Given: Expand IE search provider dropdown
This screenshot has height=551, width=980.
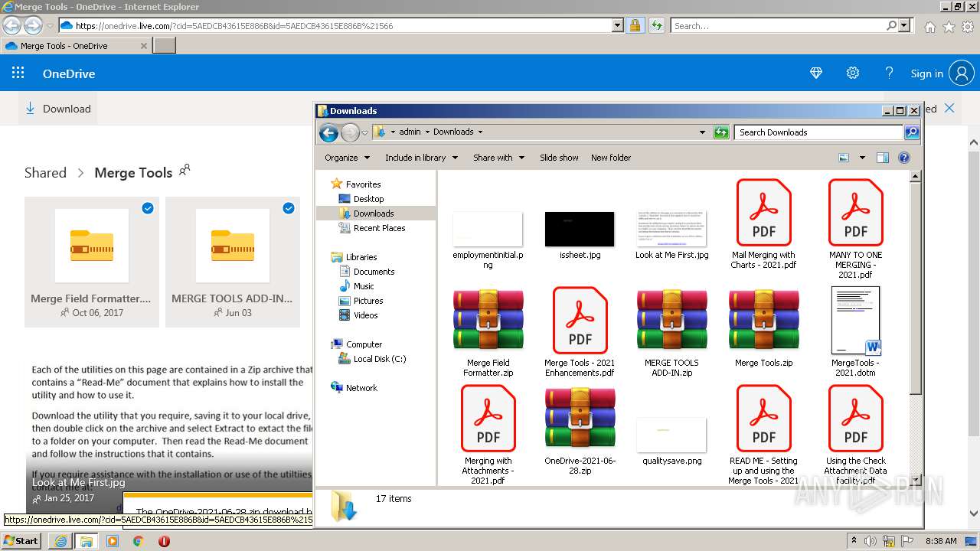Looking at the screenshot, I should [x=905, y=25].
